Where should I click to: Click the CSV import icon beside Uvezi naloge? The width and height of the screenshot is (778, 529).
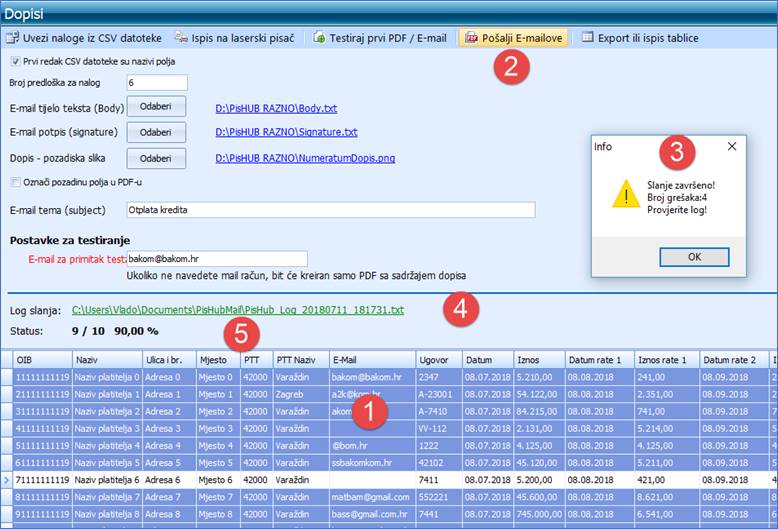(12, 38)
